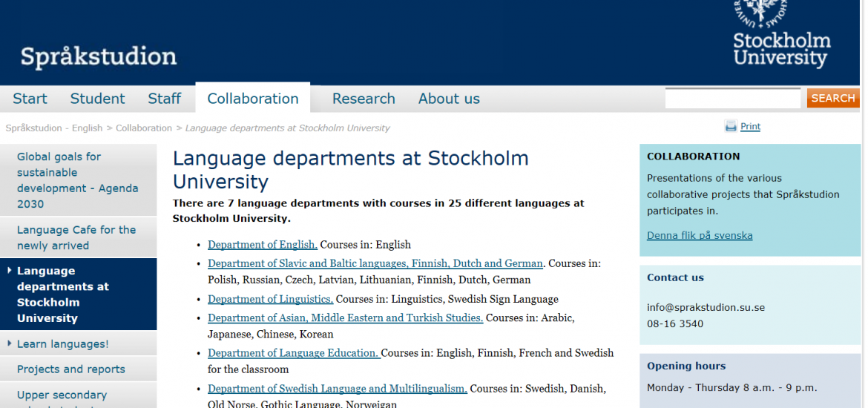Click the info@sprakstudion.su.se email text

706,307
